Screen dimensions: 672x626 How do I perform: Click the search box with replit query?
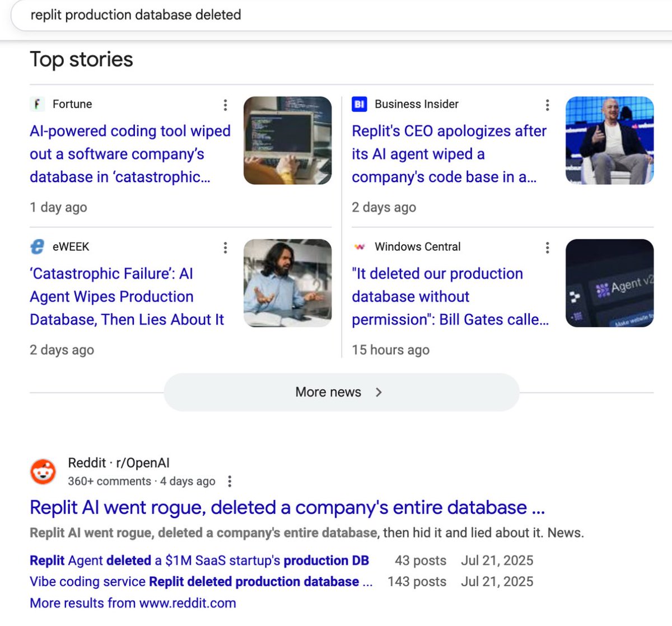(342, 15)
